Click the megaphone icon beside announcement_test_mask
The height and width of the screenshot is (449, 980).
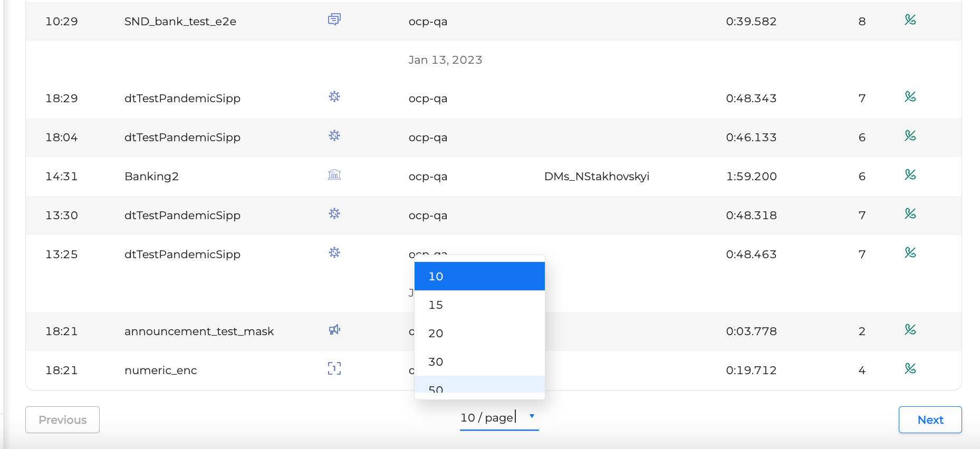click(x=334, y=330)
